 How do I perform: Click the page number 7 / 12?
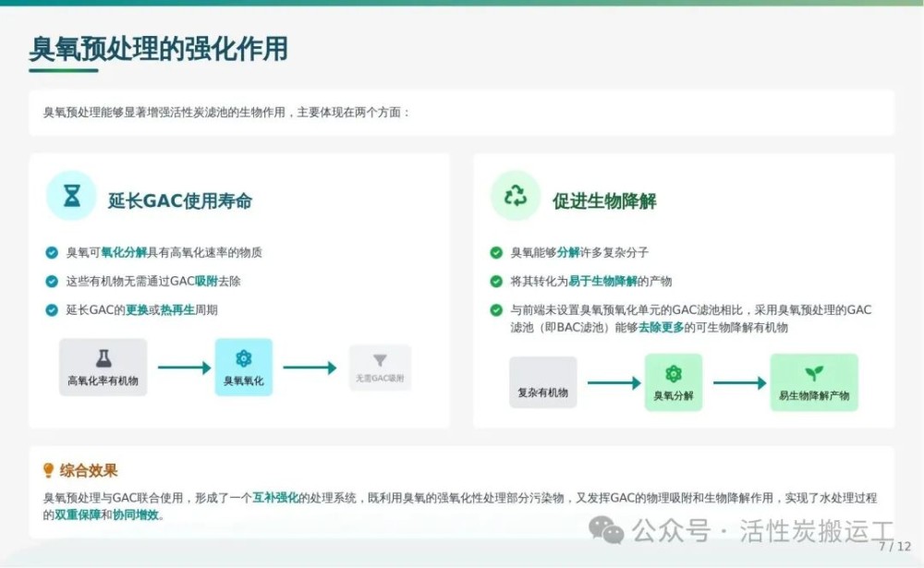[894, 547]
